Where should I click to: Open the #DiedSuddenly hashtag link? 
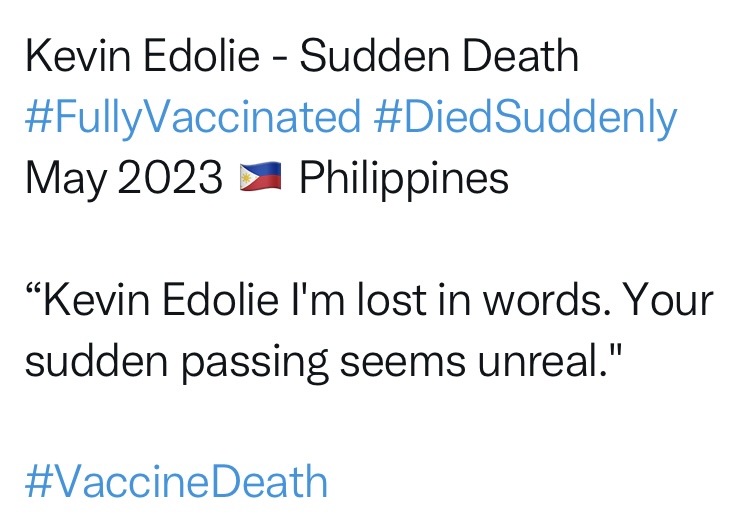tap(525, 118)
